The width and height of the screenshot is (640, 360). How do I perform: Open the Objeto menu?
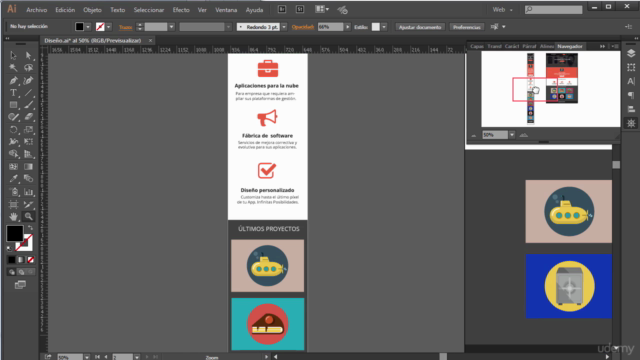92,10
